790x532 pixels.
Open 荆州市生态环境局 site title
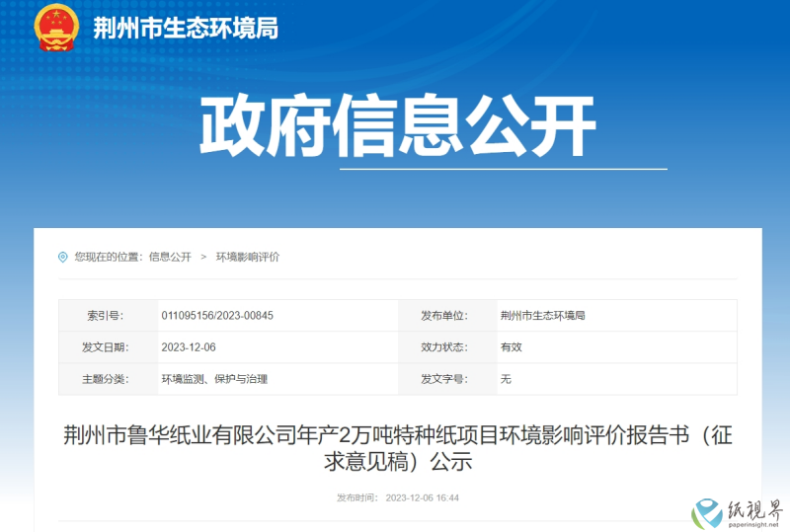pos(186,28)
